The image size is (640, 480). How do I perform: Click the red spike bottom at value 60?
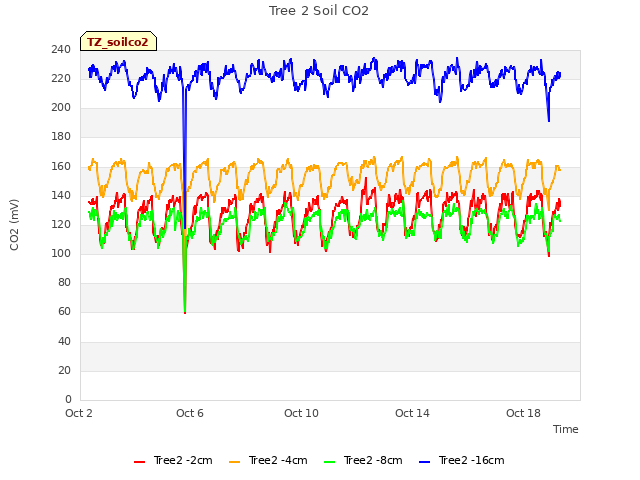185,312
